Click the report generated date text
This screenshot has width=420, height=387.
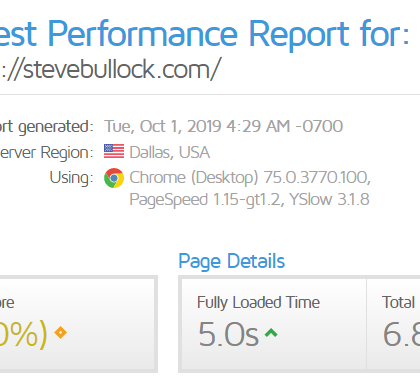(223, 126)
